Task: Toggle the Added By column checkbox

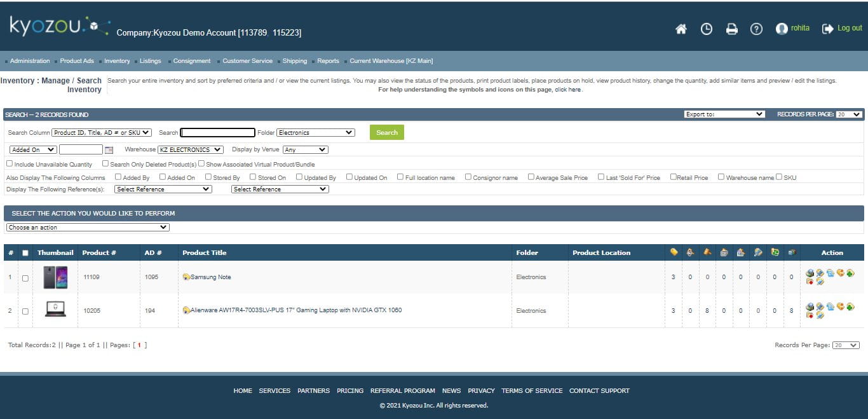Action: pyautogui.click(x=118, y=177)
